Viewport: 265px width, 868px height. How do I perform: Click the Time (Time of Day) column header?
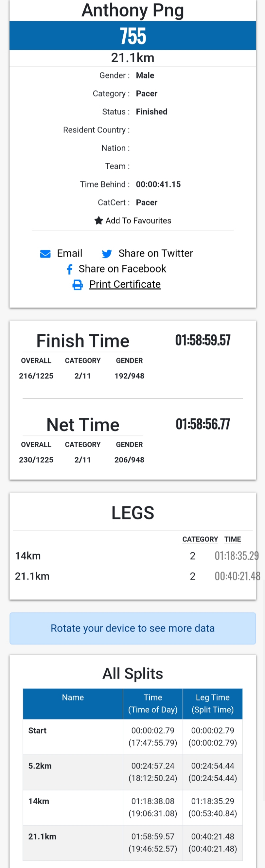(153, 704)
